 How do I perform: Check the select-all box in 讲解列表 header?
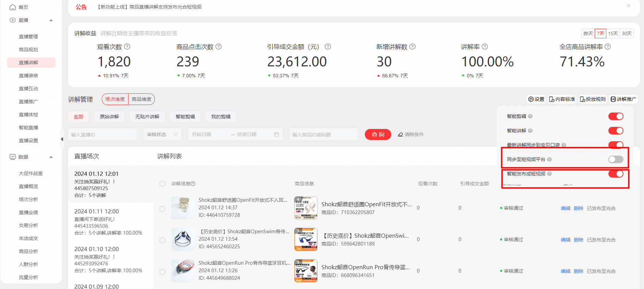[162, 184]
